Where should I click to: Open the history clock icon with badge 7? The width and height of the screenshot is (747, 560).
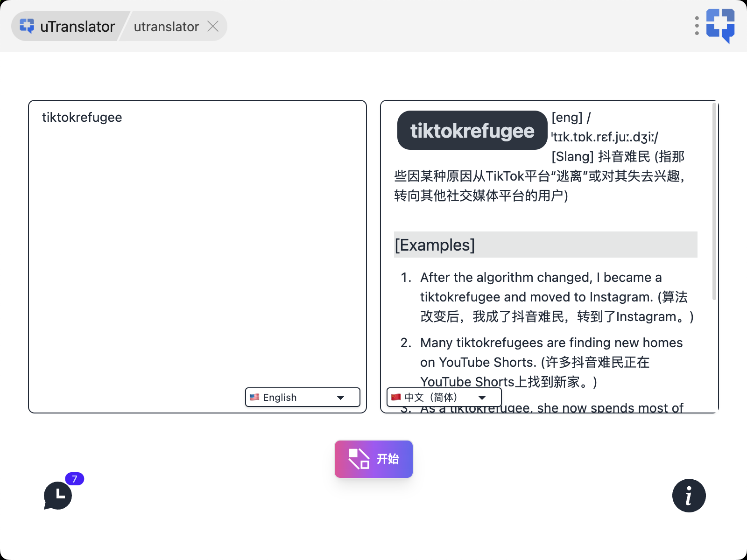(58, 496)
